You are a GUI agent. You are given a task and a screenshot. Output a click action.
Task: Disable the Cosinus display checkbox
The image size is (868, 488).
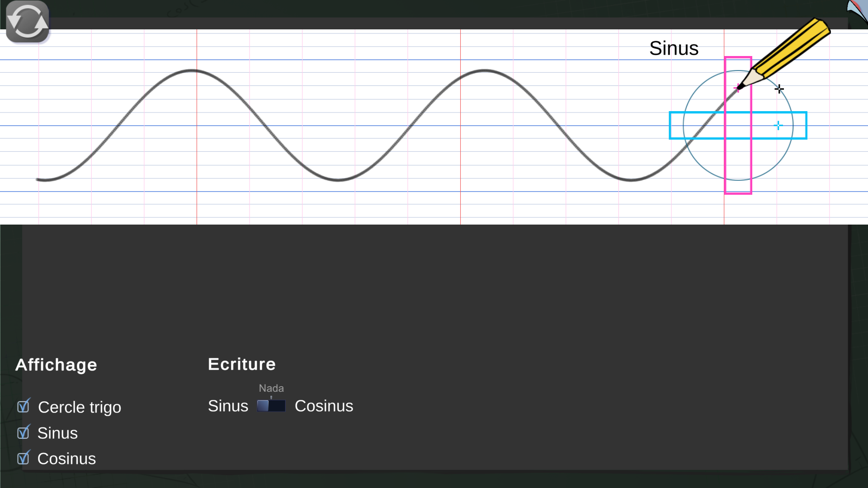[23, 459]
